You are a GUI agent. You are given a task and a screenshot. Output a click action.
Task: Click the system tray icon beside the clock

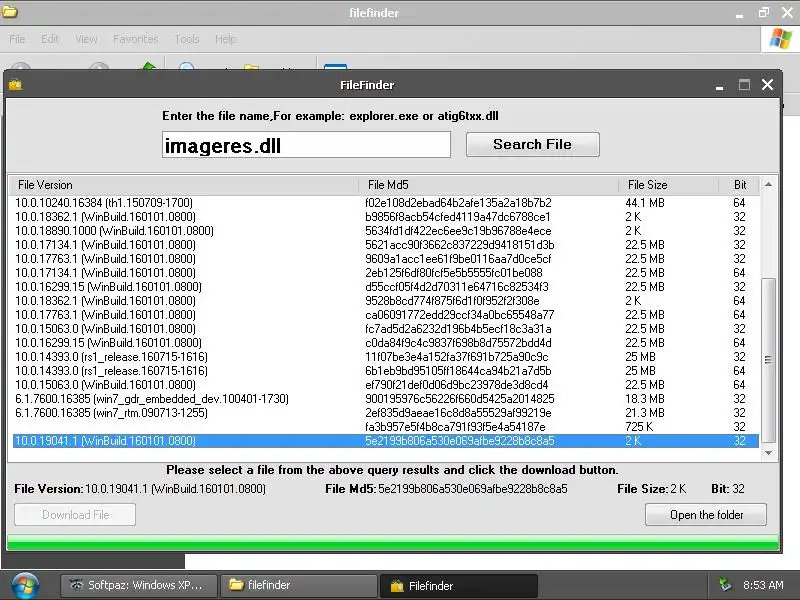pos(724,585)
